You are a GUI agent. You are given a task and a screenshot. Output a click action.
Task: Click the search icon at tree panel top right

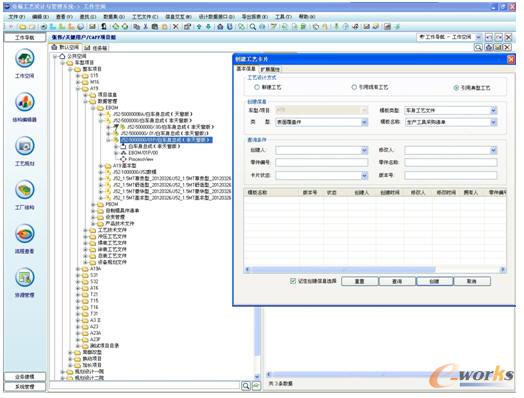click(x=478, y=47)
